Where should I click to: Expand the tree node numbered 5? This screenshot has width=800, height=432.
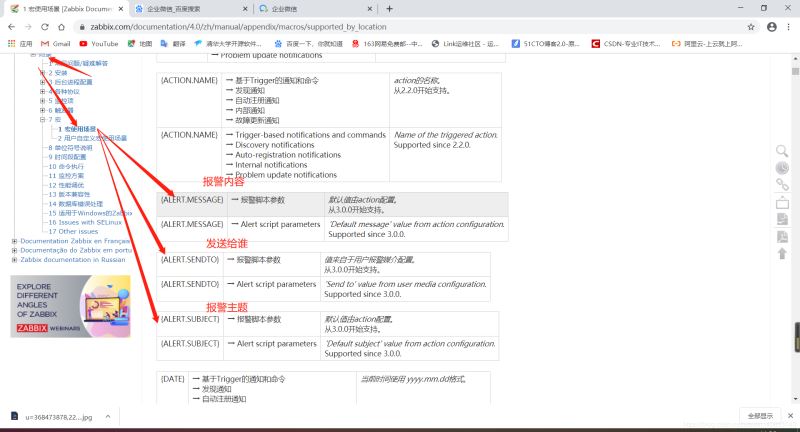click(x=43, y=100)
